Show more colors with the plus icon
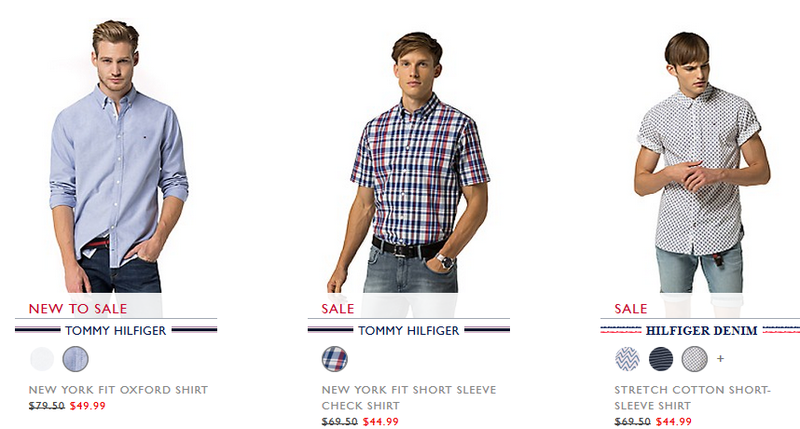Image resolution: width=800 pixels, height=429 pixels. (720, 359)
